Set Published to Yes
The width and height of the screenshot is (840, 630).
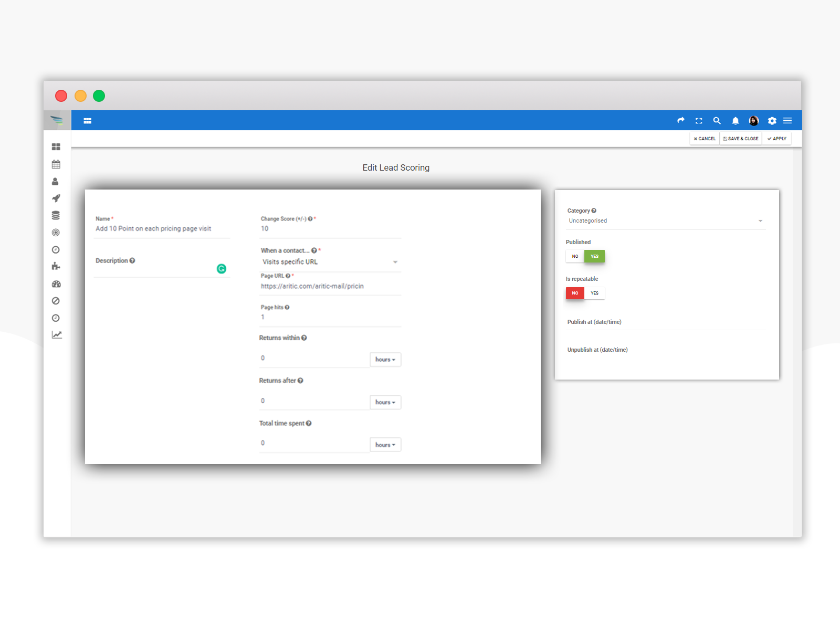tap(594, 256)
